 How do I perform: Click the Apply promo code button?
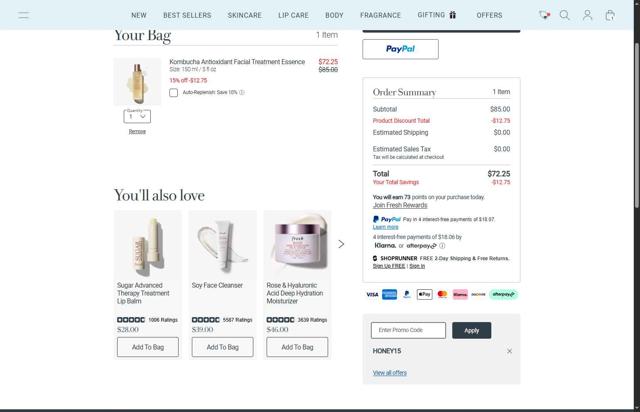coord(471,330)
